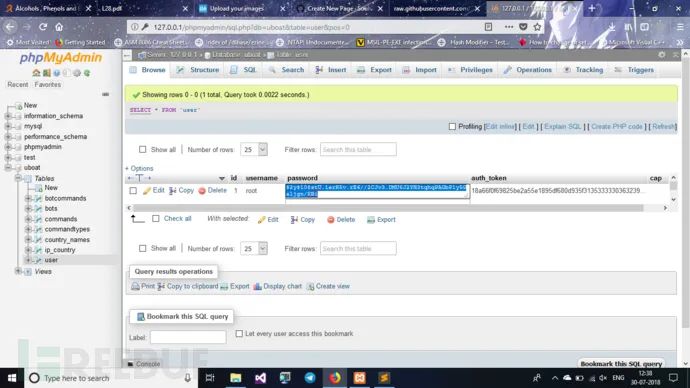This screenshot has height=388, width=690.
Task: Open the Operations tab
Action: coord(528,70)
